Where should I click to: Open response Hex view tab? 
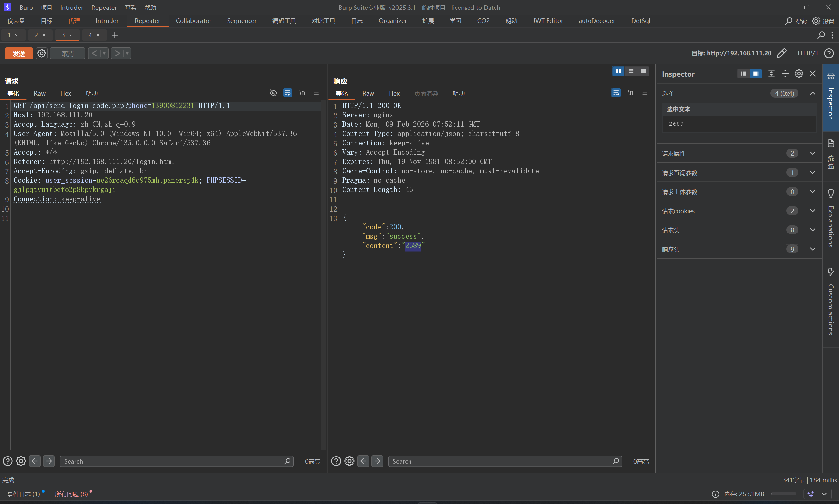(394, 93)
